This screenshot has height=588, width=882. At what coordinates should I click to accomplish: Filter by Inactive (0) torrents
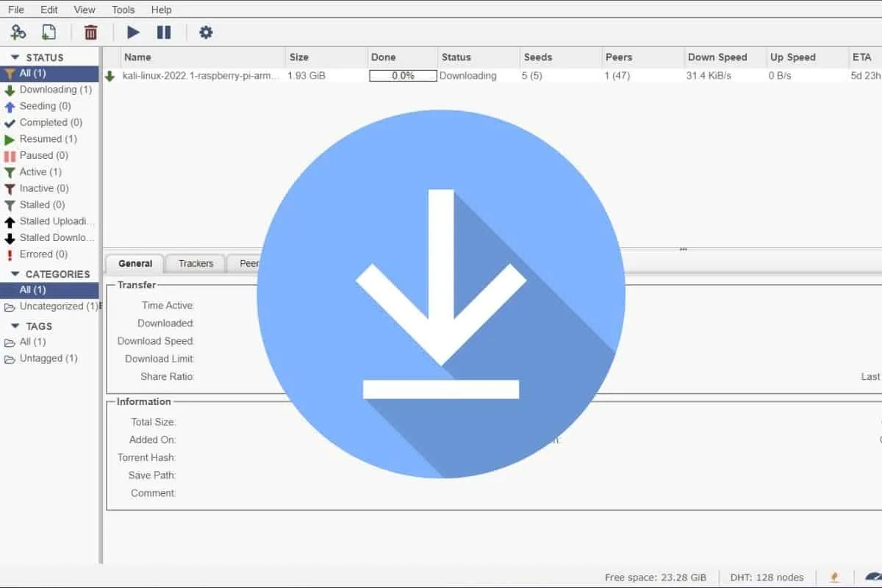(x=49, y=188)
